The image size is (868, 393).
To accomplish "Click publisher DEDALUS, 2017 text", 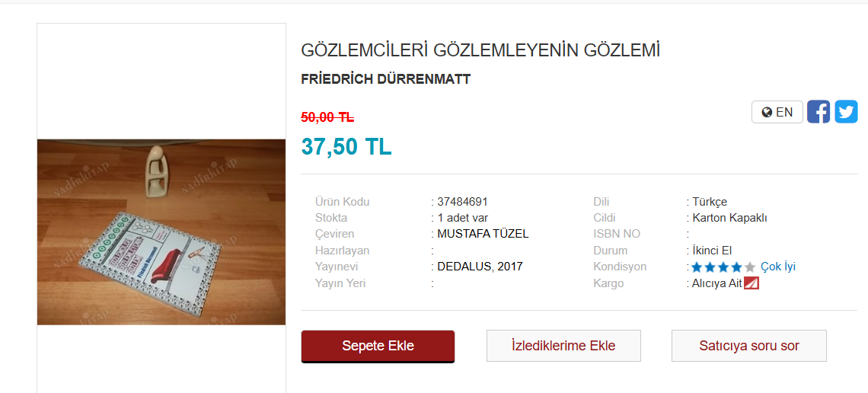I will pyautogui.click(x=480, y=267).
